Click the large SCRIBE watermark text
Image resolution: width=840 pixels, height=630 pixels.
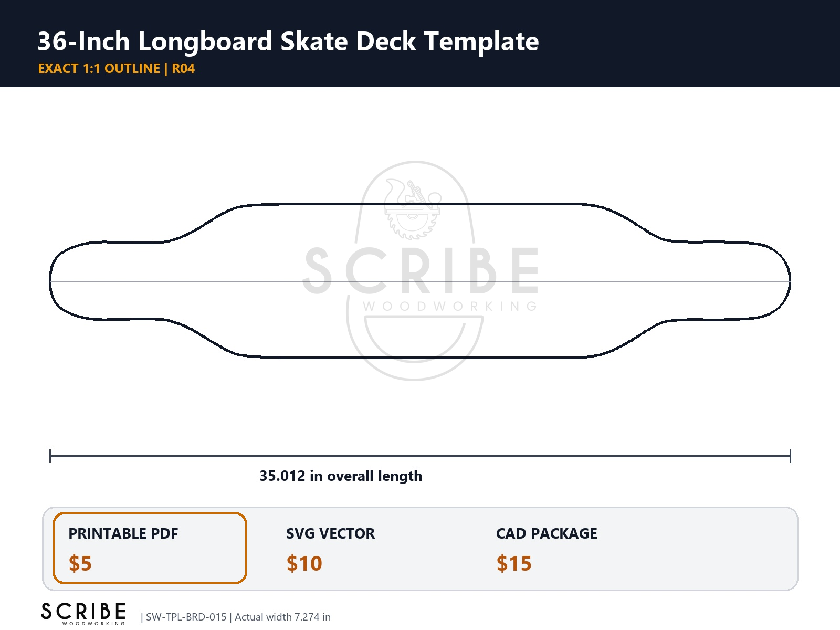pos(421,271)
